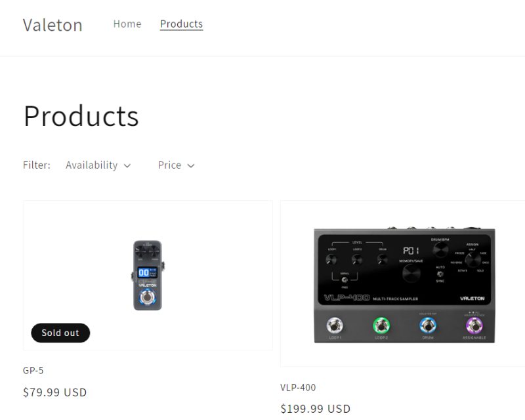Open the GP-5 pedal image
The width and height of the screenshot is (525, 420).
click(148, 276)
